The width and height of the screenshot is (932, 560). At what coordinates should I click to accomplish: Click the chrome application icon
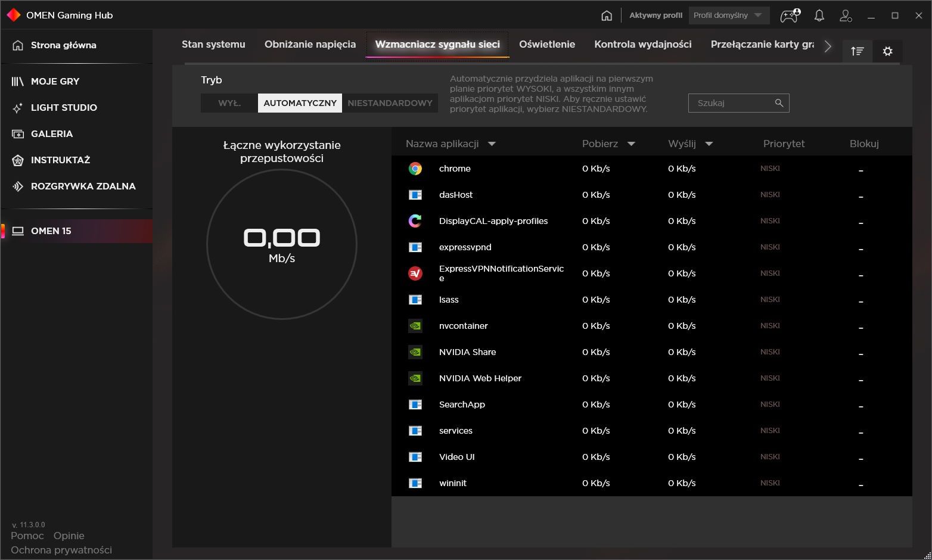(x=415, y=169)
